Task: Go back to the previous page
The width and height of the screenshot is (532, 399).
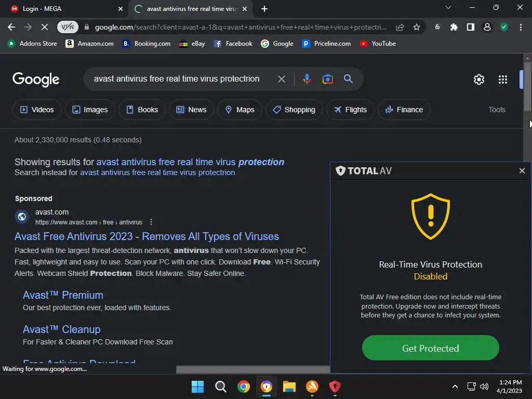Action: [x=11, y=27]
